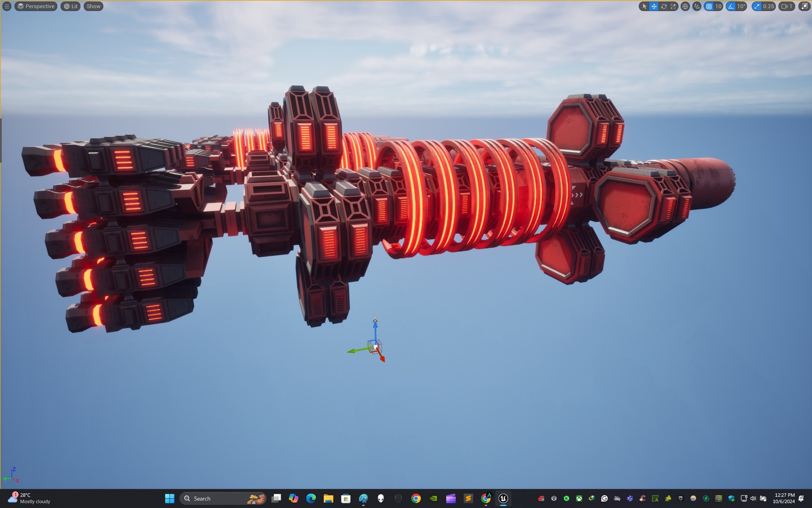Open Copilot from the taskbar

click(x=294, y=498)
